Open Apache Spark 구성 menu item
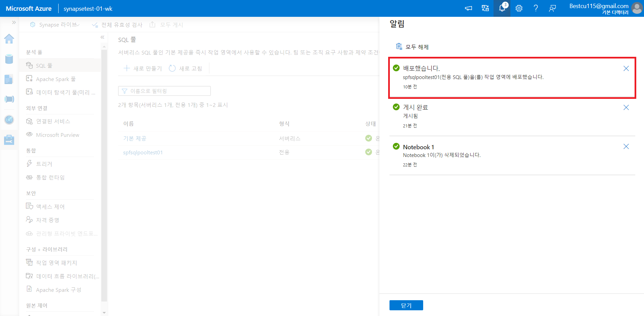Screen dimensions: 644x316 [x=61, y=290]
